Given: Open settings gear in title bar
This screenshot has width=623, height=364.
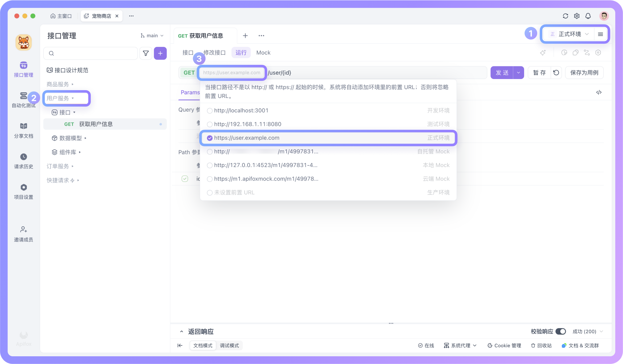Looking at the screenshot, I should pyautogui.click(x=577, y=16).
